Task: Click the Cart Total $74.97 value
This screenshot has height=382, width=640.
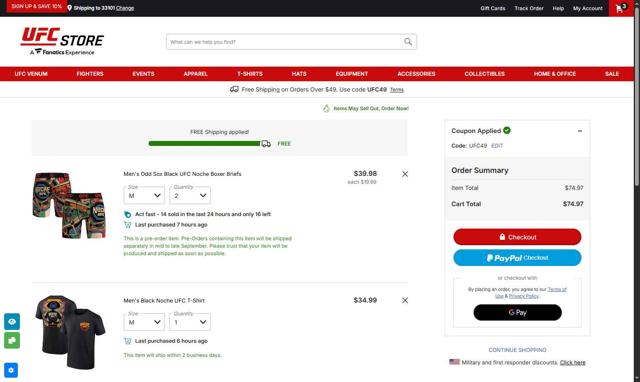Action: pyautogui.click(x=573, y=204)
